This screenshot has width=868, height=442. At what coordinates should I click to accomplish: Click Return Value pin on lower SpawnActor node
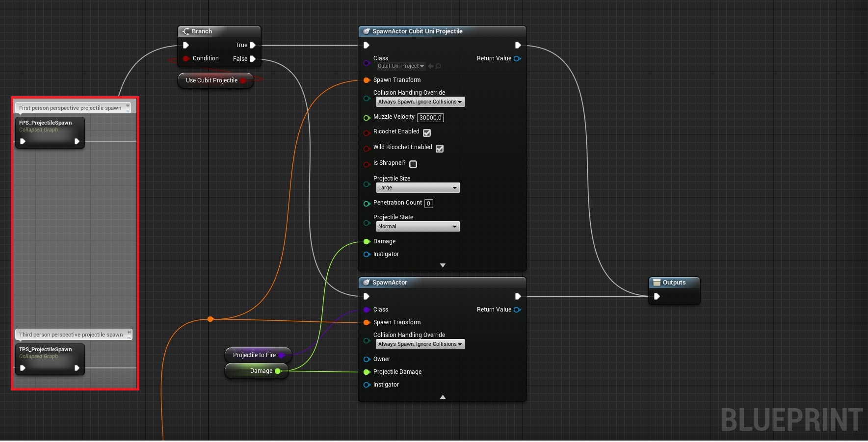pos(517,310)
